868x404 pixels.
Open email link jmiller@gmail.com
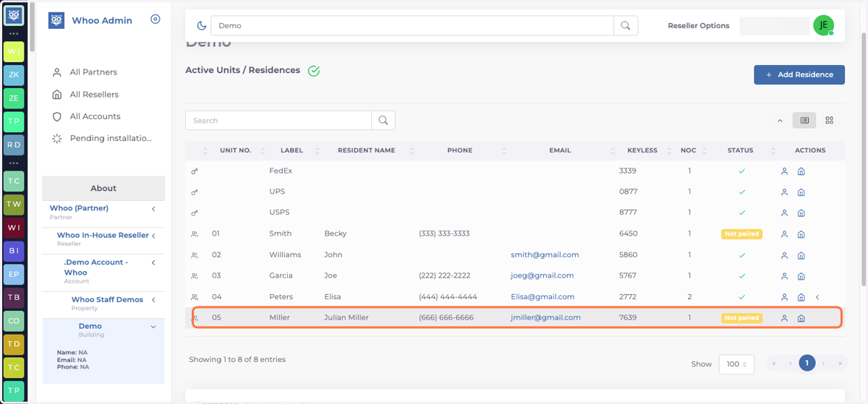tap(545, 318)
